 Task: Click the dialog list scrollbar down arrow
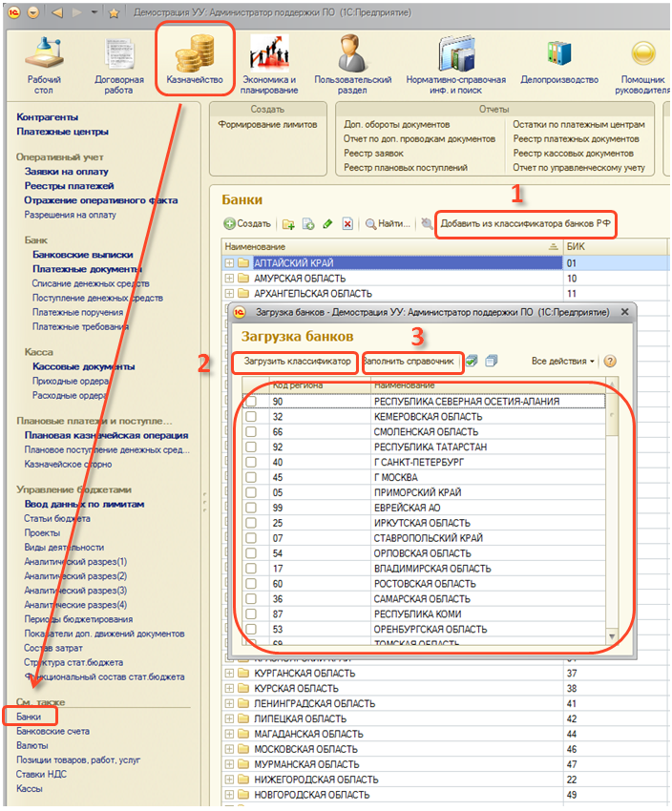(612, 636)
